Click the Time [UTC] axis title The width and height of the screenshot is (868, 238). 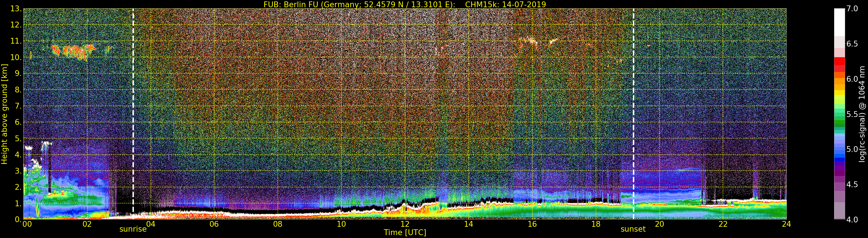click(x=405, y=232)
